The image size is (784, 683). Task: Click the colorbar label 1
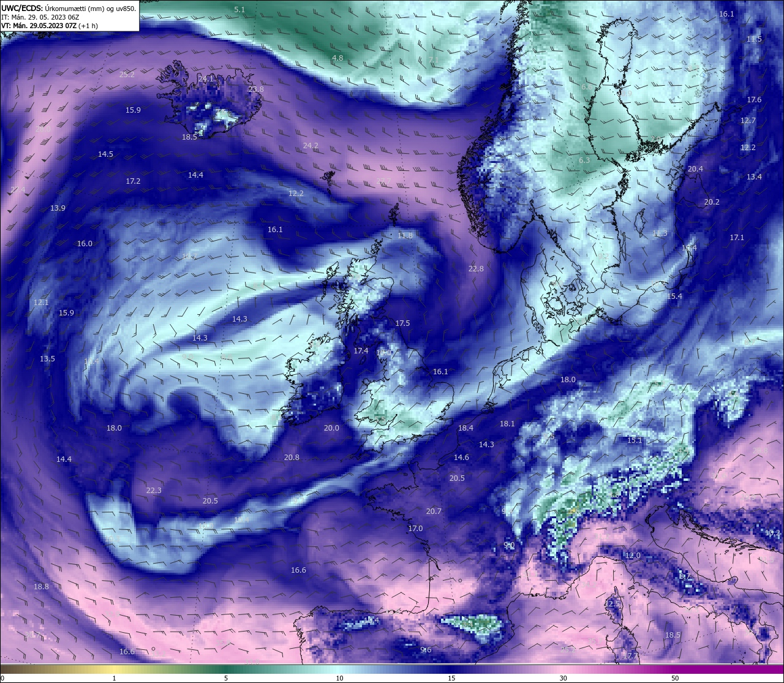[x=114, y=678]
